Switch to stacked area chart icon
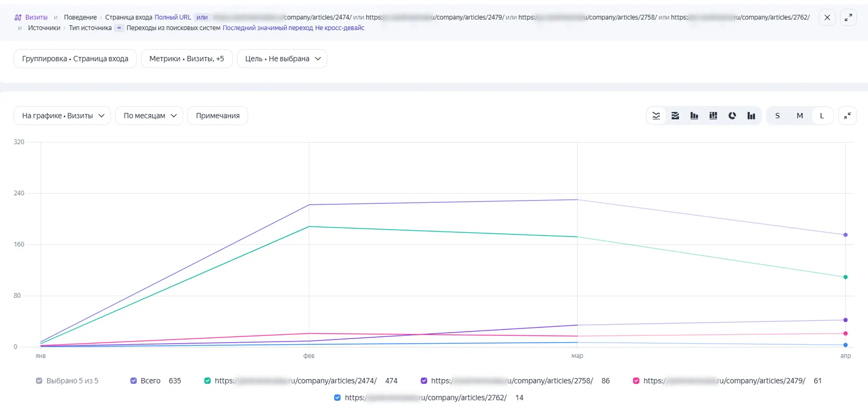Image resolution: width=868 pixels, height=415 pixels. click(x=675, y=116)
